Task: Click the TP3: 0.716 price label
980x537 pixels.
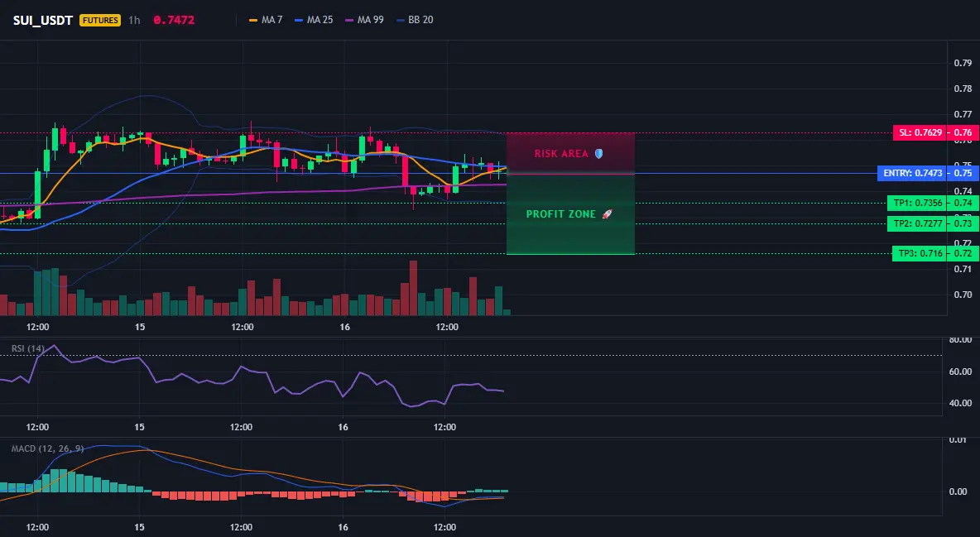Action: coord(920,253)
